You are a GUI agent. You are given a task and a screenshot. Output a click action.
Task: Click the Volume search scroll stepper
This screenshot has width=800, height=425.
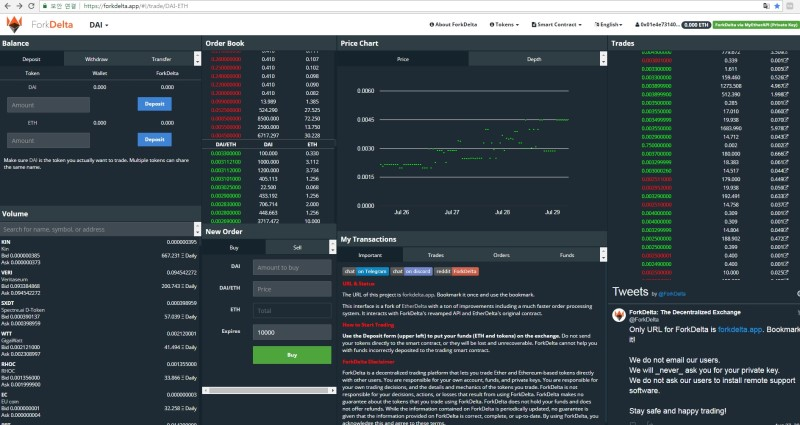[x=197, y=229]
